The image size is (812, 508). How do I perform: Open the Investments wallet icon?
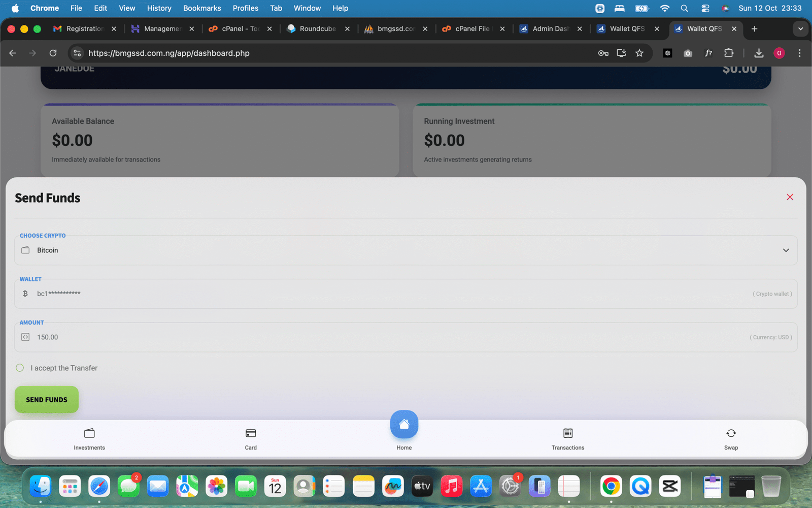(x=89, y=433)
